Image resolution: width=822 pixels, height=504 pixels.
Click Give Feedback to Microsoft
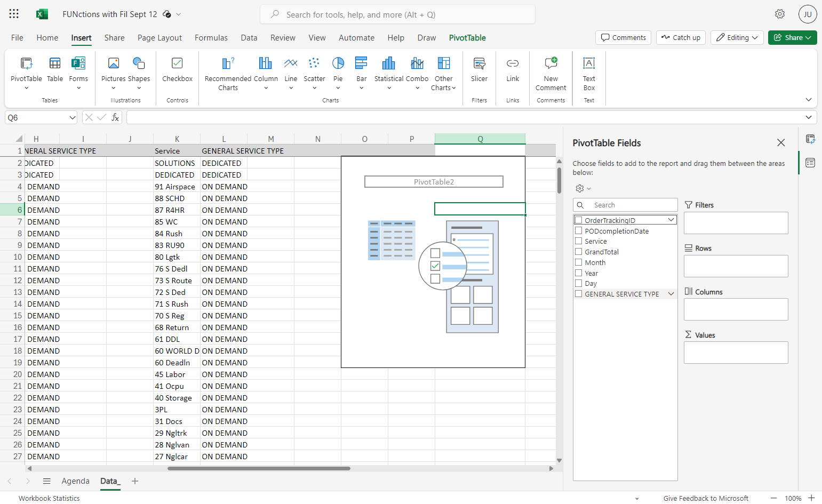point(706,498)
